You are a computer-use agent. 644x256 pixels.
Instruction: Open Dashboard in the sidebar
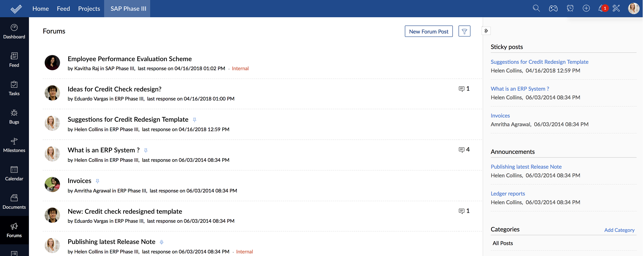coord(14,32)
